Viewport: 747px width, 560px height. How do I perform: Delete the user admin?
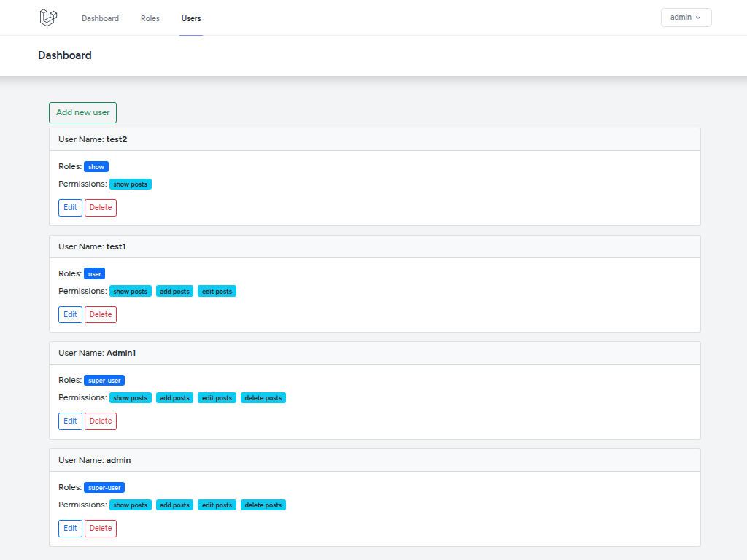(x=100, y=528)
